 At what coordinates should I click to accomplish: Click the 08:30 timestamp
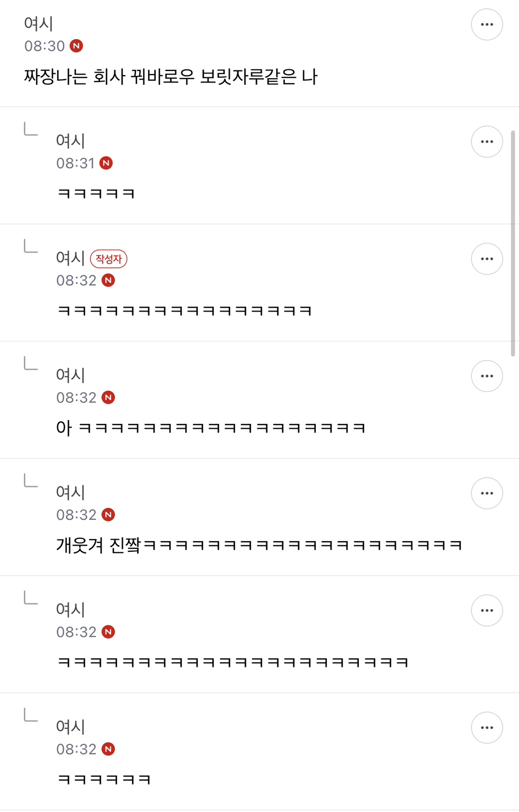coord(45,46)
